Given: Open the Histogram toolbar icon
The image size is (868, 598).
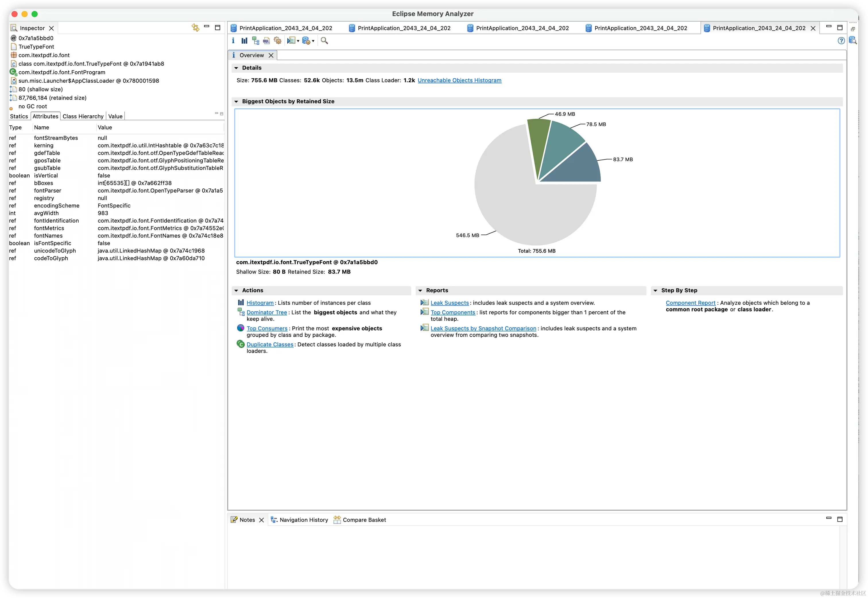Looking at the screenshot, I should (244, 41).
